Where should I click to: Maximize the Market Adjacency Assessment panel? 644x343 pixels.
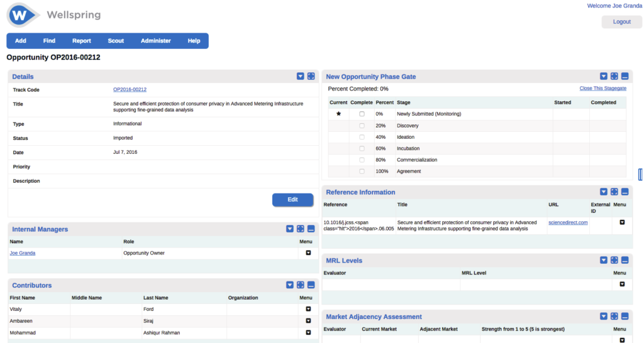614,317
